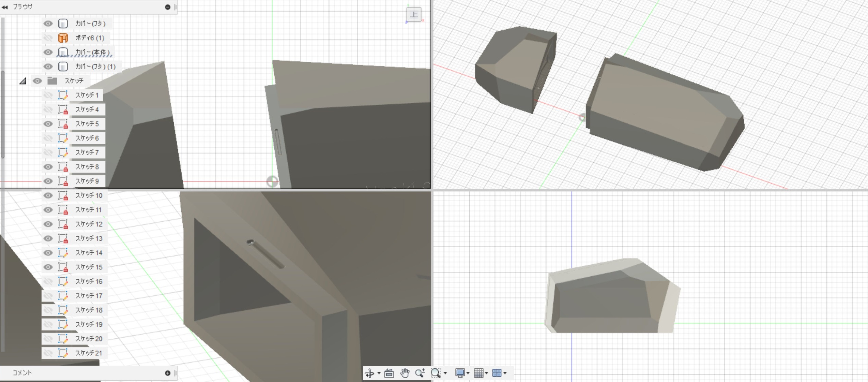Hide スケッチ11 using its eye icon

[x=48, y=210]
